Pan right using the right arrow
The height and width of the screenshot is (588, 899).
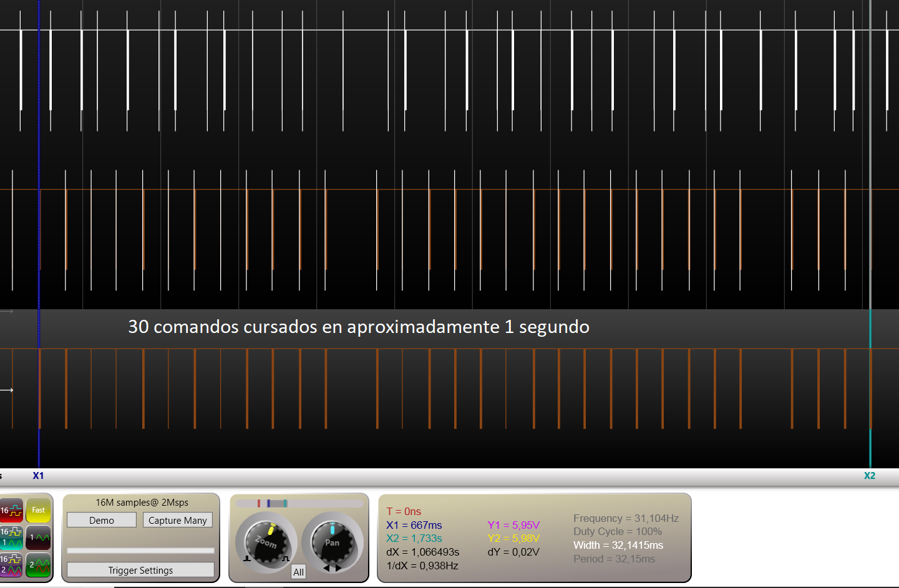point(339,568)
